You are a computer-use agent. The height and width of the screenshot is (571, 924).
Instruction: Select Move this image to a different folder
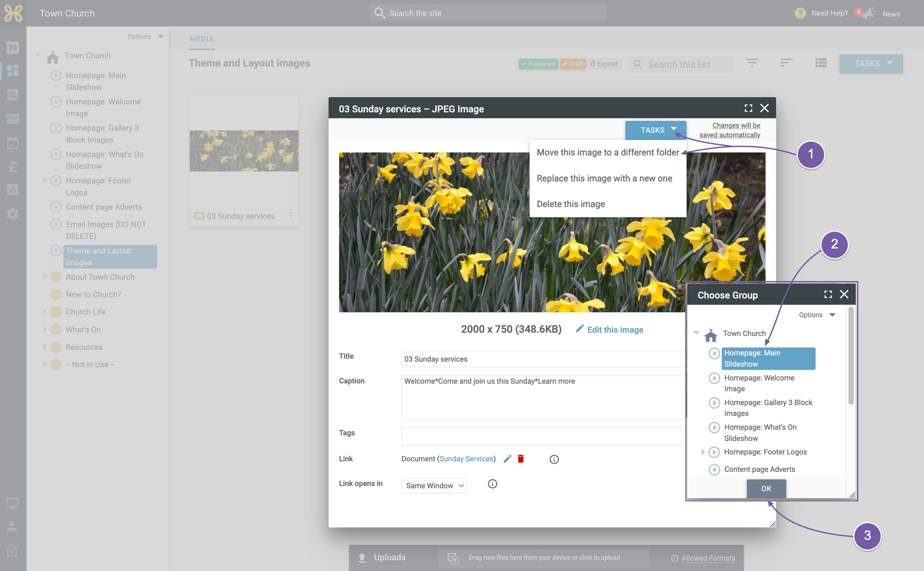click(x=608, y=152)
